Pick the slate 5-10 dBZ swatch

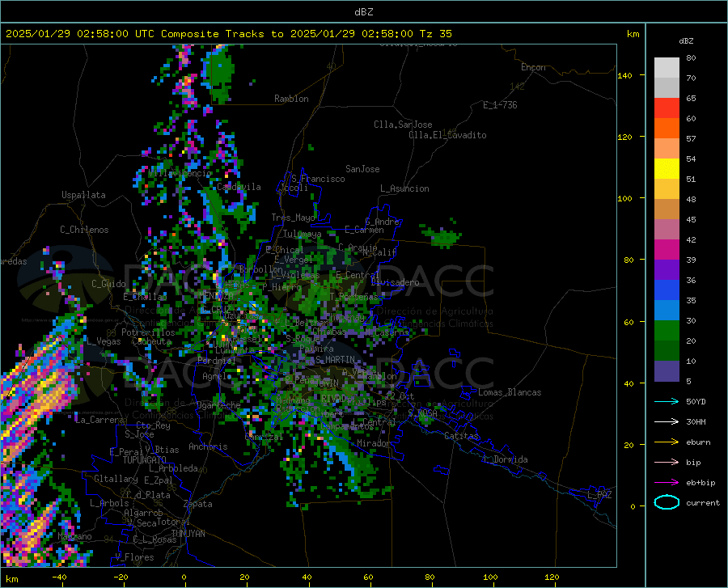pos(667,371)
